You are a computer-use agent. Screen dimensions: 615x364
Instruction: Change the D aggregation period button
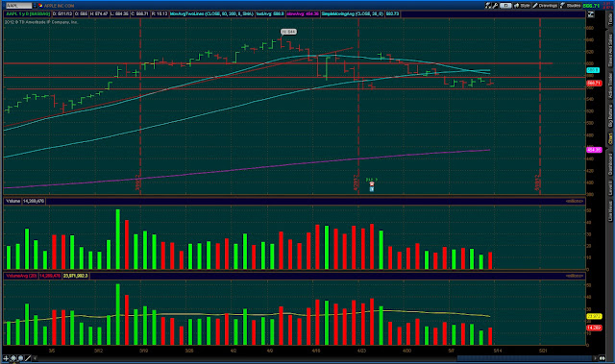click(x=505, y=6)
